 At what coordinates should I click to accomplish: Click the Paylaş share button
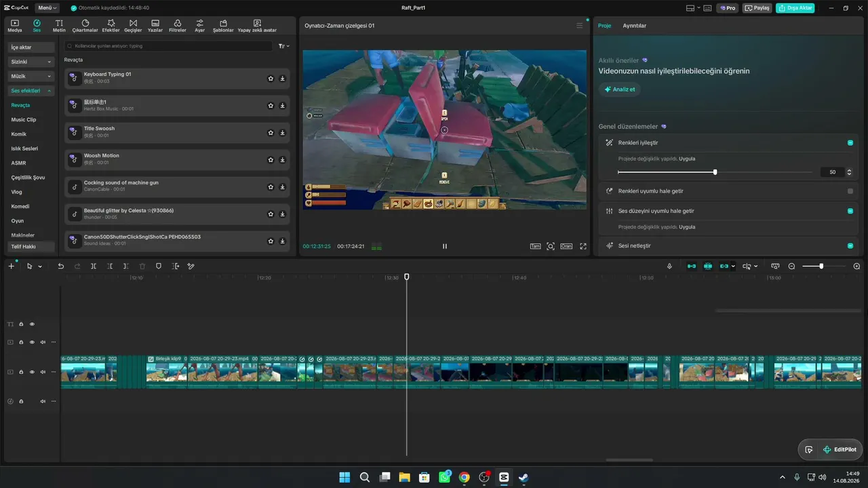[x=757, y=8]
